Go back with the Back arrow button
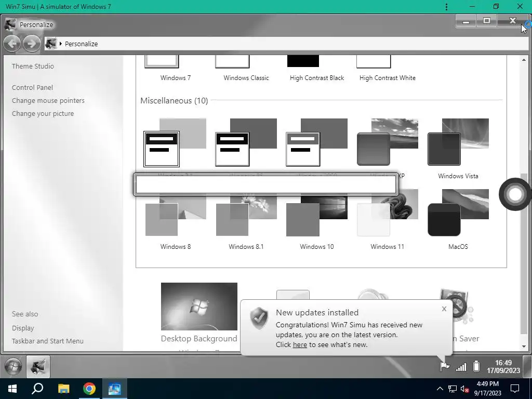Image resolution: width=532 pixels, height=399 pixels. point(12,44)
